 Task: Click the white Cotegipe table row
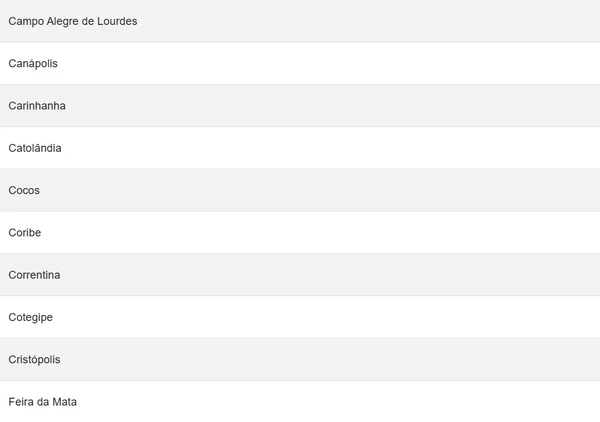click(x=300, y=317)
